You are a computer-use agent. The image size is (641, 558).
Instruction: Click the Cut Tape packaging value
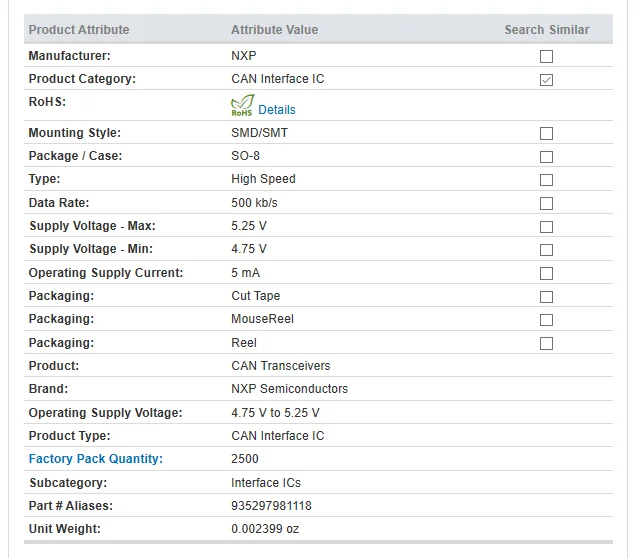click(x=256, y=296)
